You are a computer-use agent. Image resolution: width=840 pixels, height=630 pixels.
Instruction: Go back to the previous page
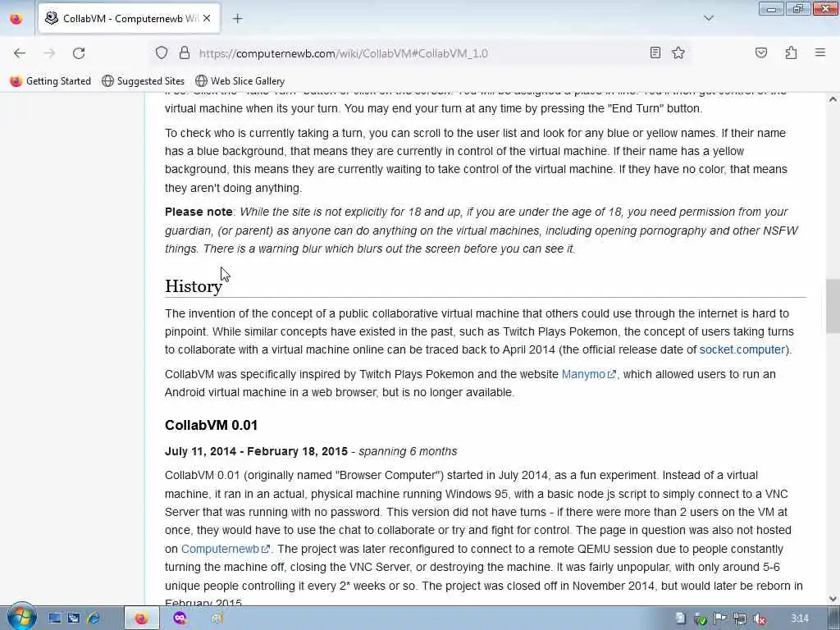click(20, 53)
